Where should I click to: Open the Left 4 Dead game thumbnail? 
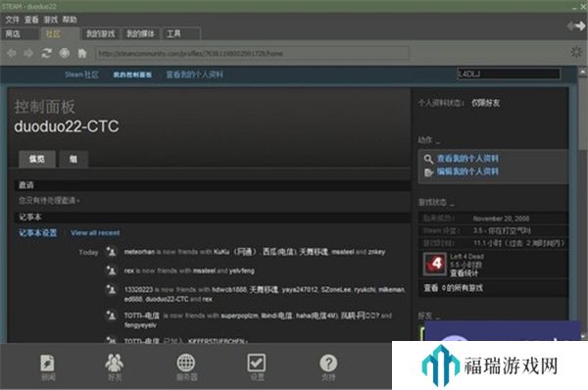click(x=434, y=264)
